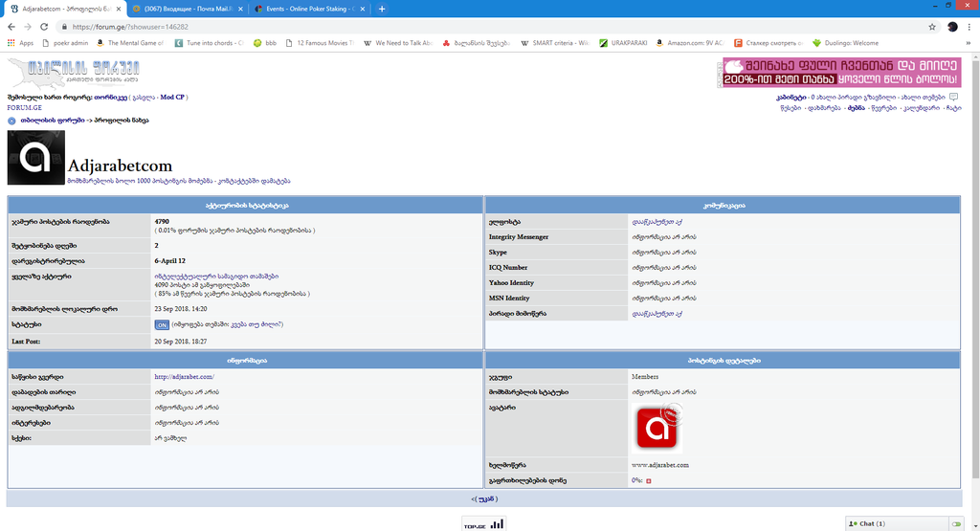Go back using browser back arrow

click(x=11, y=27)
